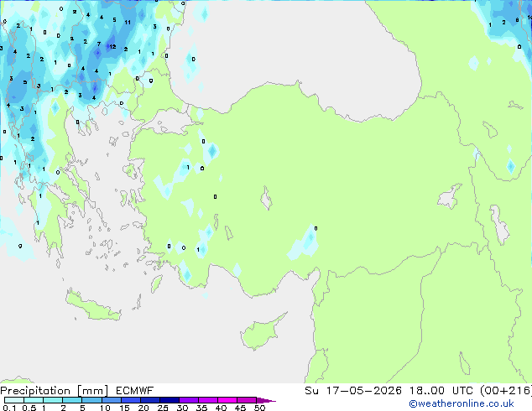Select the 2–5 mm legend swatch
This screenshot has width=532, height=411.
click(72, 400)
